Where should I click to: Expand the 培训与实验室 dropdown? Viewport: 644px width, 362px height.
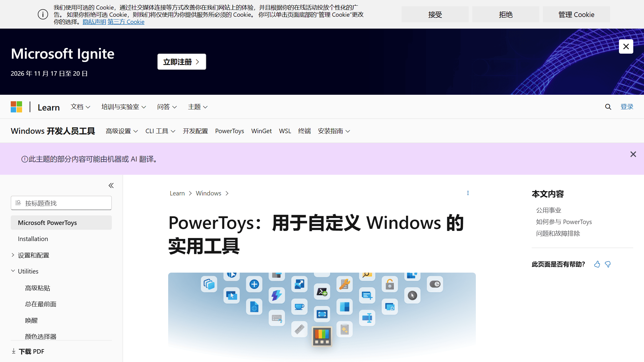(x=123, y=107)
